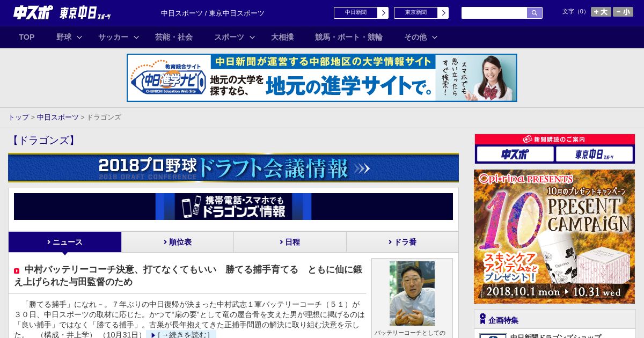Expand the サッカー dropdown chevron

click(x=136, y=37)
